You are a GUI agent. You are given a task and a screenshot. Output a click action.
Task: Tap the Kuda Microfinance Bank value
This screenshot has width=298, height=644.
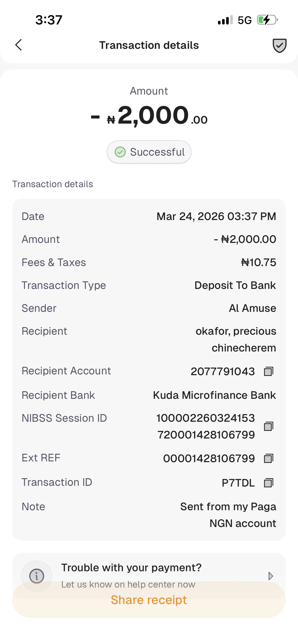pos(214,395)
